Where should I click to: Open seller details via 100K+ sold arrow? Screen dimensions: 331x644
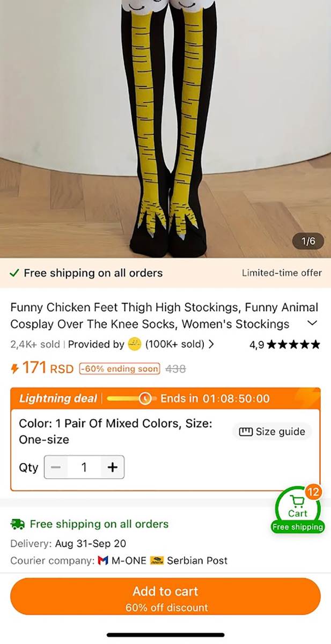211,345
